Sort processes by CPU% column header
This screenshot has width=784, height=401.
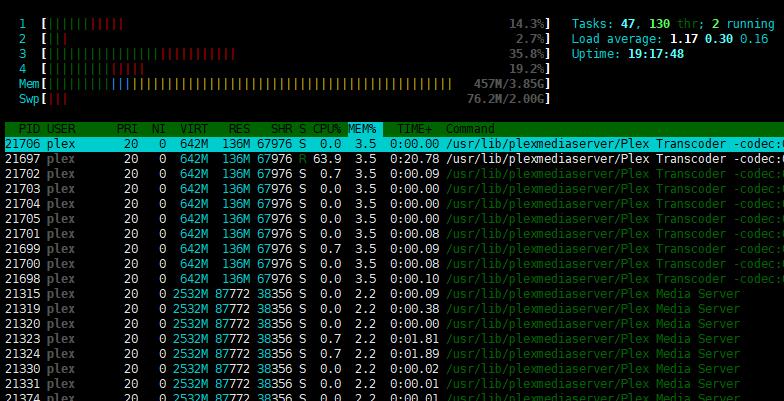point(328,129)
